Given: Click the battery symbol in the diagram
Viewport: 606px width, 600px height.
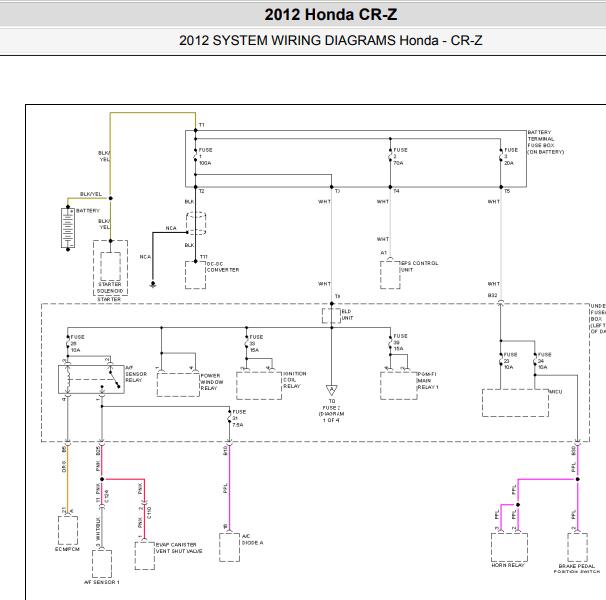Looking at the screenshot, I should pos(68,228).
